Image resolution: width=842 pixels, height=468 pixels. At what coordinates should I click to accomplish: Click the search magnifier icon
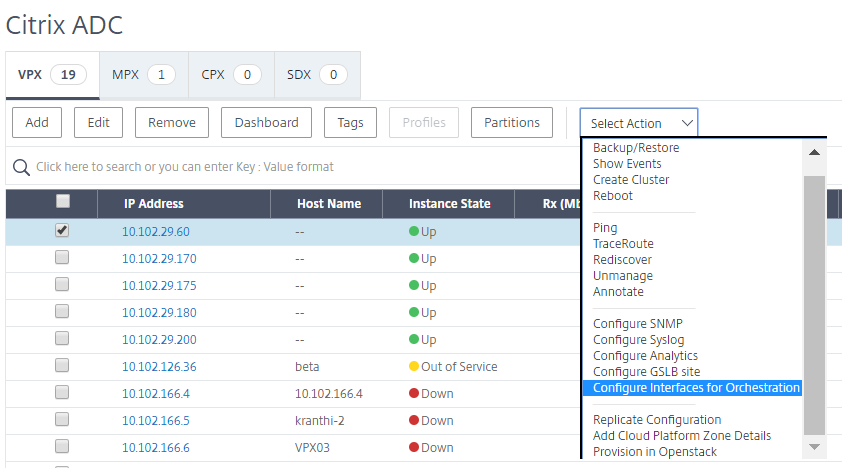[x=21, y=167]
